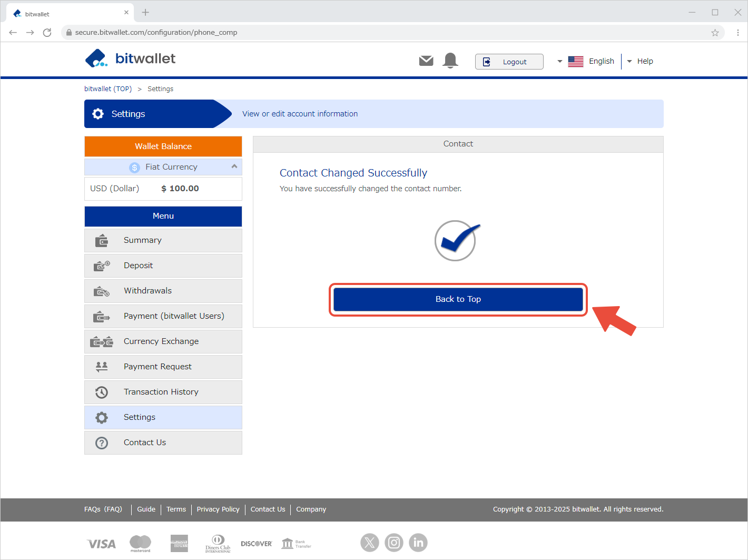Collapse the Fiat Currency section
This screenshot has width=748, height=560.
[234, 166]
